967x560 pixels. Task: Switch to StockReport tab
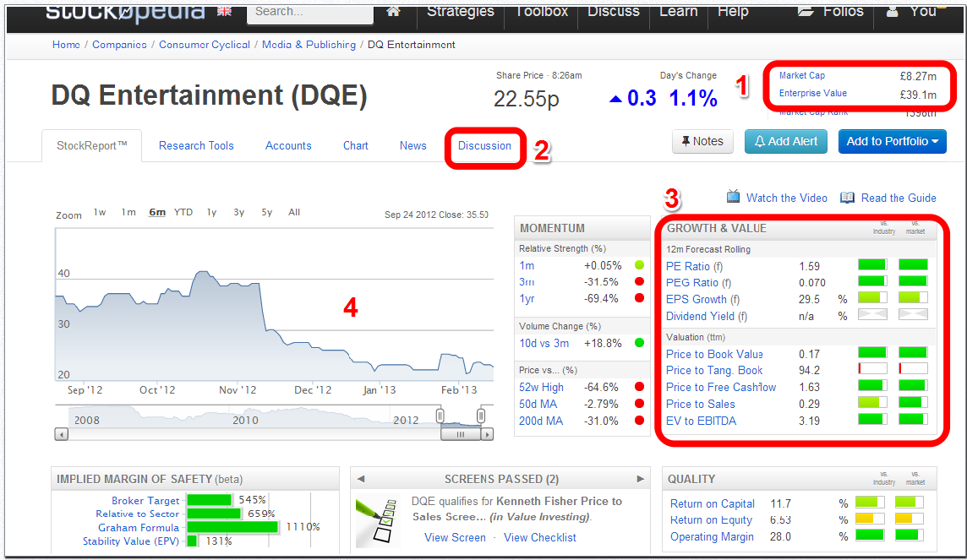tap(92, 145)
